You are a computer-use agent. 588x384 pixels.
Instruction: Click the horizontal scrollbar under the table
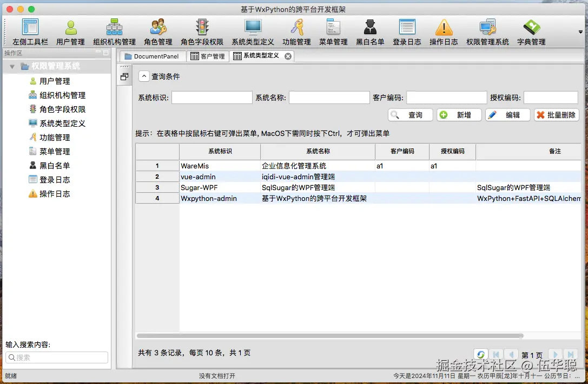(x=329, y=336)
